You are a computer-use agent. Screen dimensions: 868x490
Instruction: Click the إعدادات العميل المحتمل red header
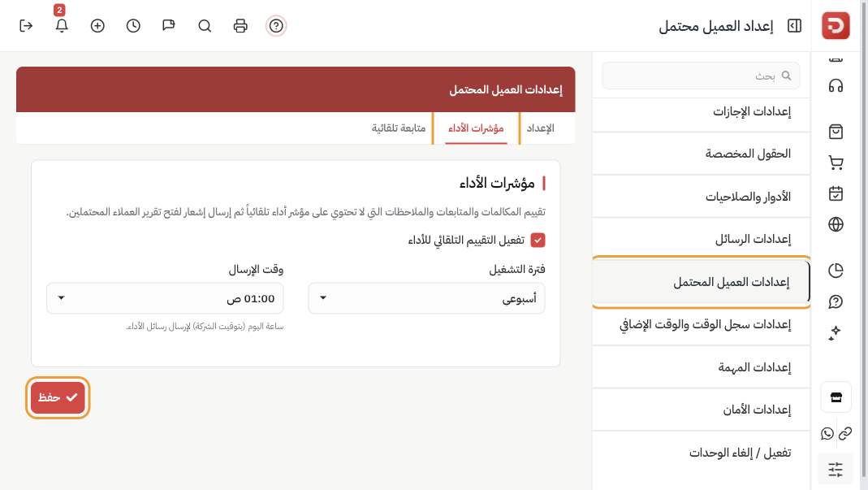[296, 89]
